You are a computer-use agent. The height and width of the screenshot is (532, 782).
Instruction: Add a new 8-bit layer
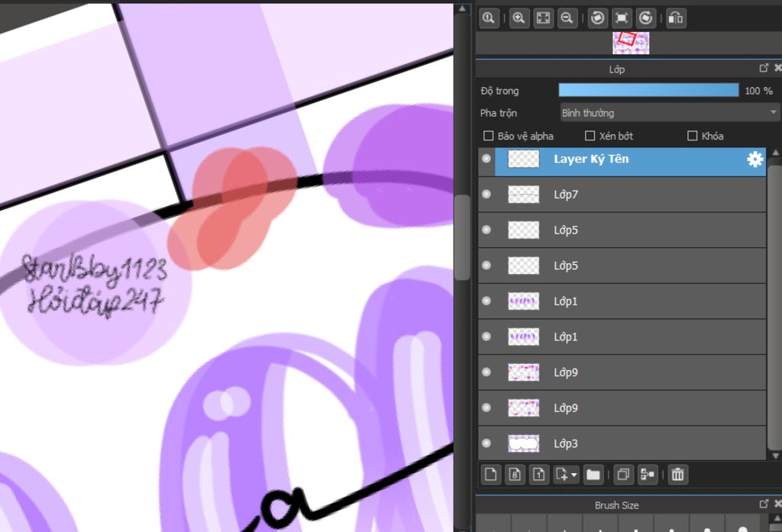coord(515,474)
